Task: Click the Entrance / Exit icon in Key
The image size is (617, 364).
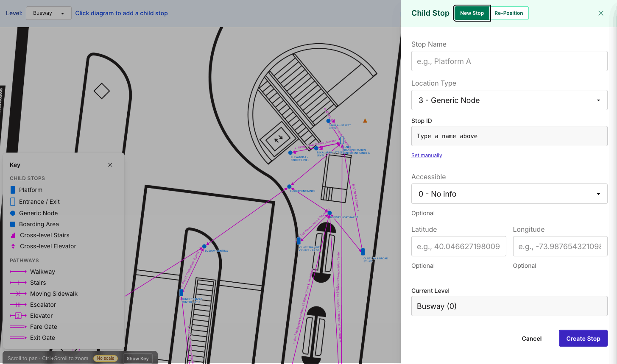Action: [13, 202]
